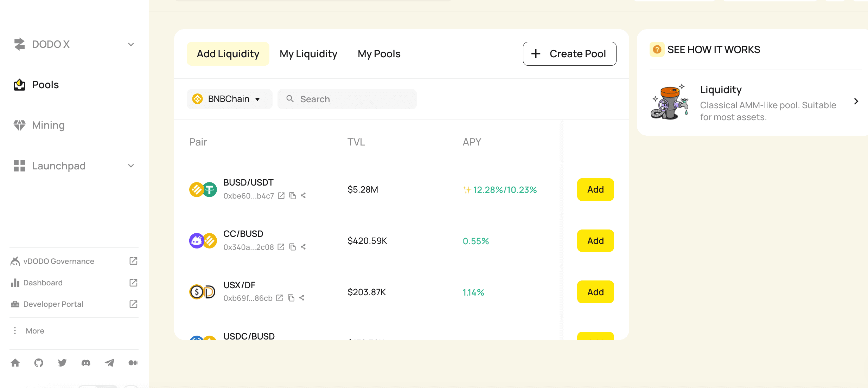Switch to My Pools tab
The height and width of the screenshot is (388, 868).
pos(379,54)
